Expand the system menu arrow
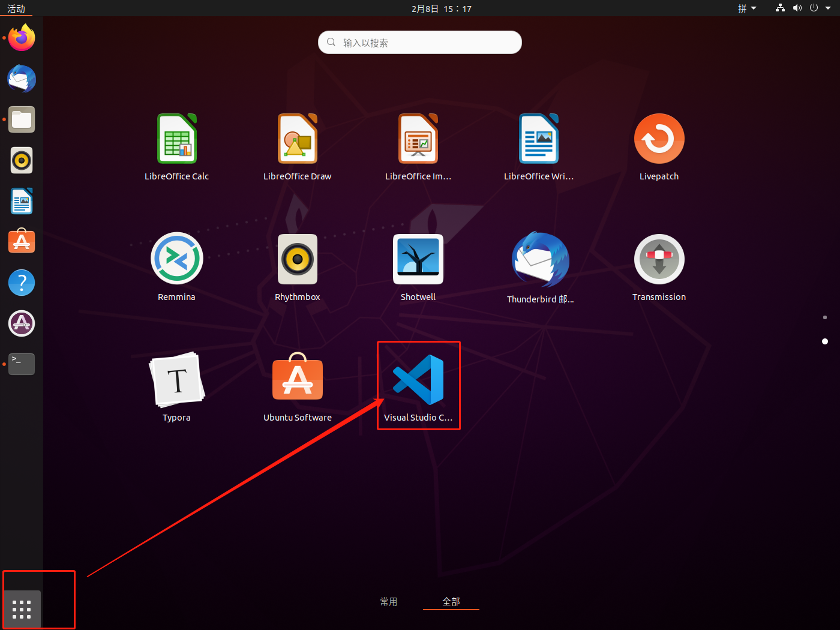Screen dimensions: 840x630 click(x=828, y=8)
